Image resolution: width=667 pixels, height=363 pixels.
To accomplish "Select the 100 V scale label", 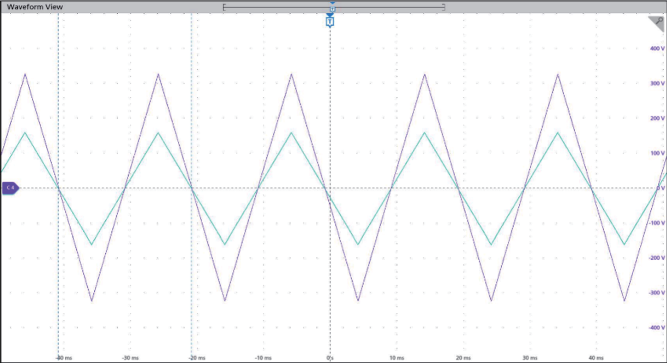I will click(657, 153).
